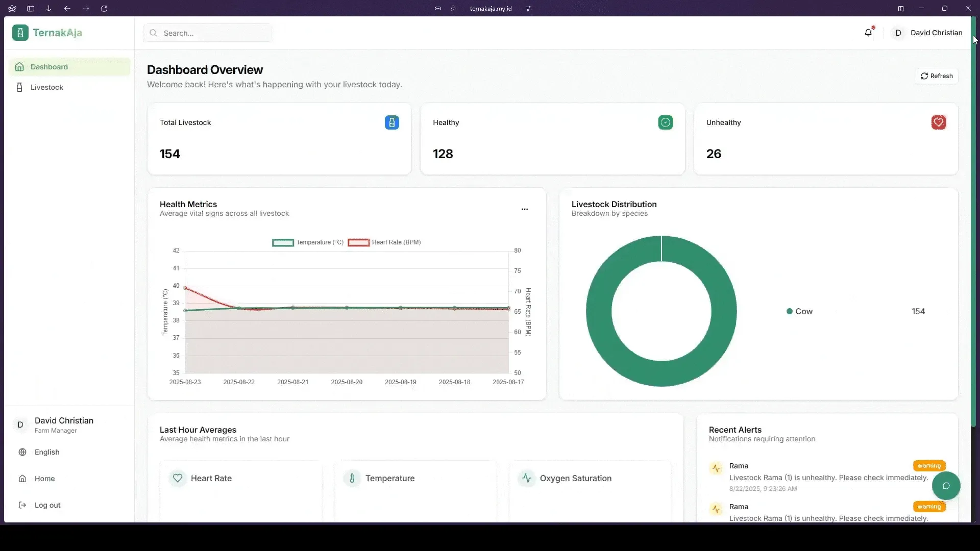Image resolution: width=980 pixels, height=551 pixels.
Task: Click the Temperature thermometer icon
Action: click(x=352, y=478)
